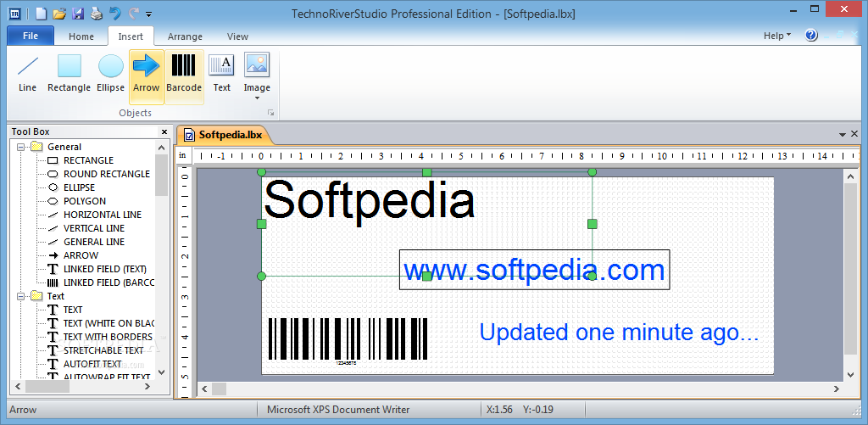Select TEXT (WHITE ON BLACK) item

pos(101,323)
